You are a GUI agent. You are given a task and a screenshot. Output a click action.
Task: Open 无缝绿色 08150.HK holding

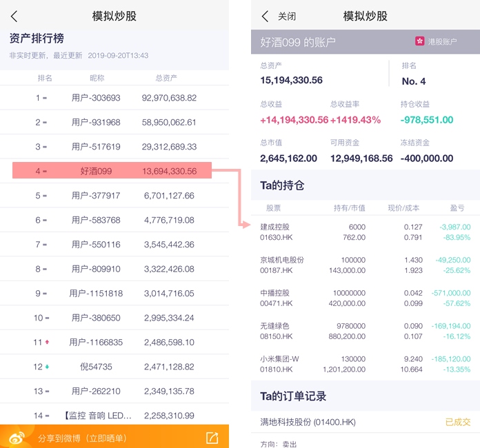point(366,331)
